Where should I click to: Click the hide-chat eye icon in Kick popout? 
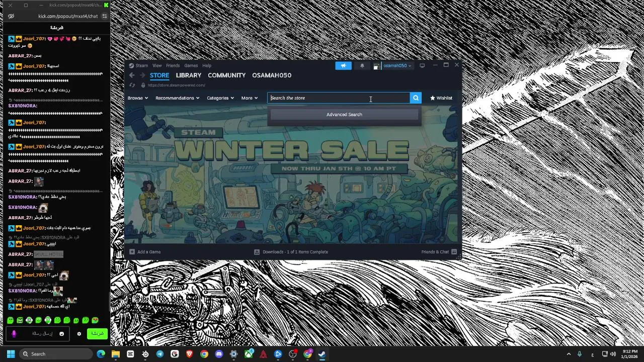[x=11, y=16]
